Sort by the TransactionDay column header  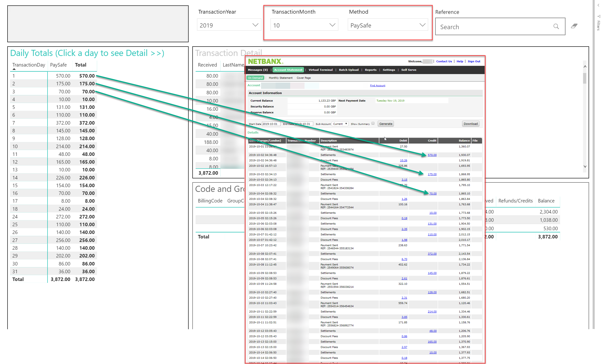tap(29, 65)
